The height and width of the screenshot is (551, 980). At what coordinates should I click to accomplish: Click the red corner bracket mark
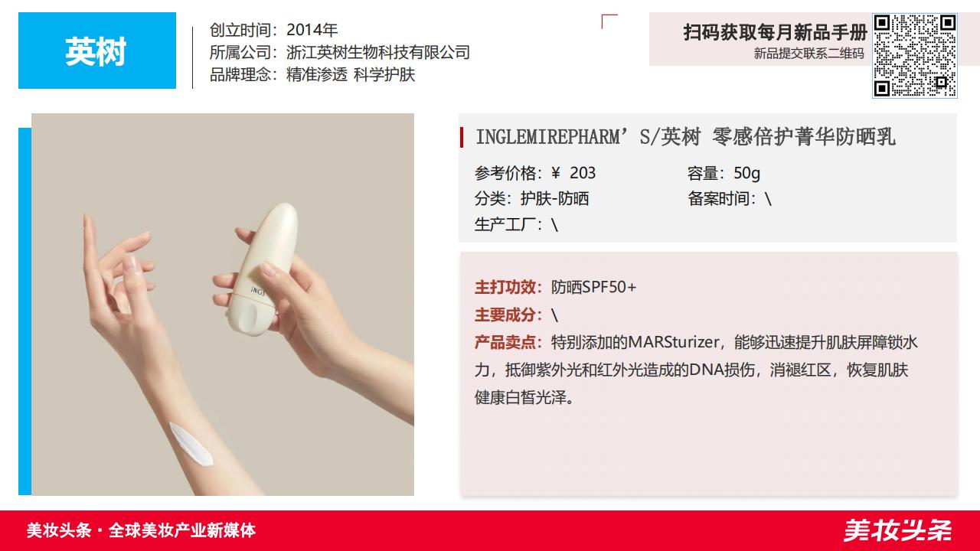pos(609,21)
